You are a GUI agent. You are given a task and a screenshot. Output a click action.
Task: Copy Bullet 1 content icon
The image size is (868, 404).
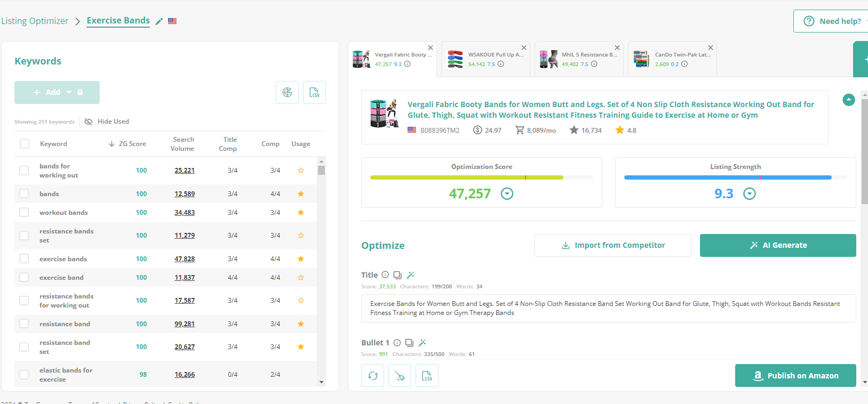409,343
